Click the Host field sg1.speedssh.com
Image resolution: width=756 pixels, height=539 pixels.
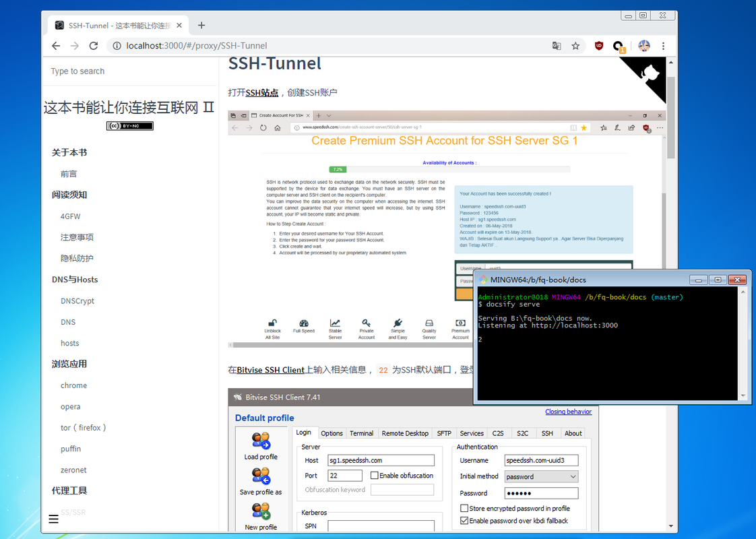(381, 460)
